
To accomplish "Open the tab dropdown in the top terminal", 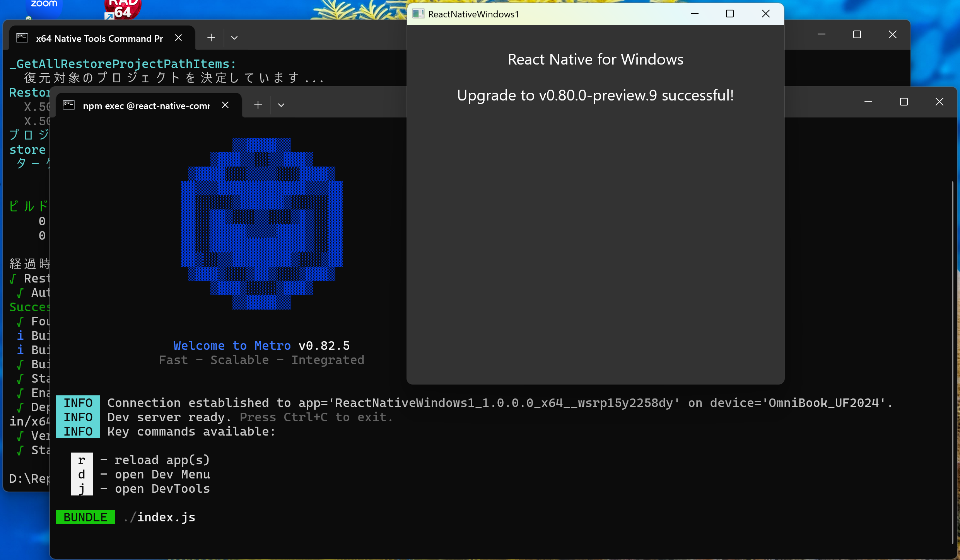I will coord(234,37).
